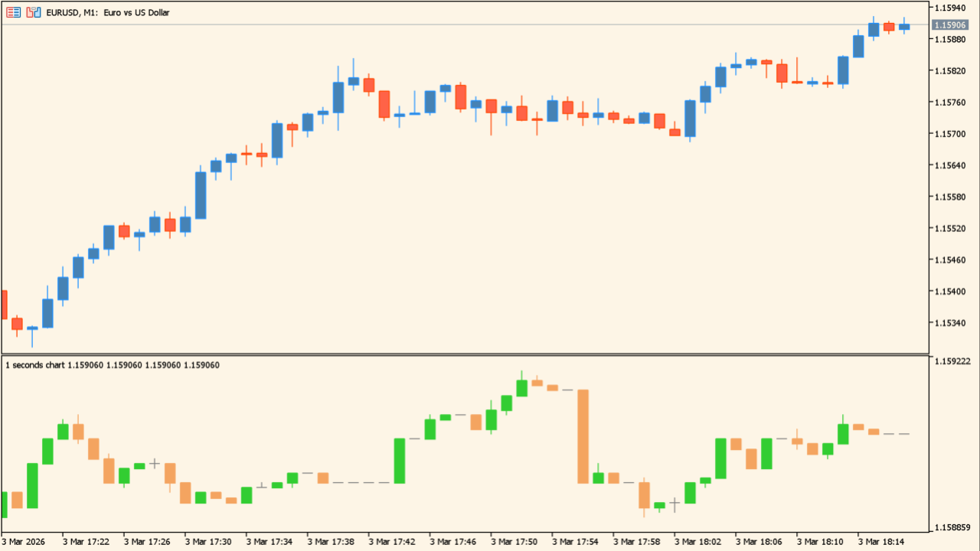Viewport: 980px width, 551px height.
Task: Select the tall orange bearish candle near 17:54
Action: [583, 436]
